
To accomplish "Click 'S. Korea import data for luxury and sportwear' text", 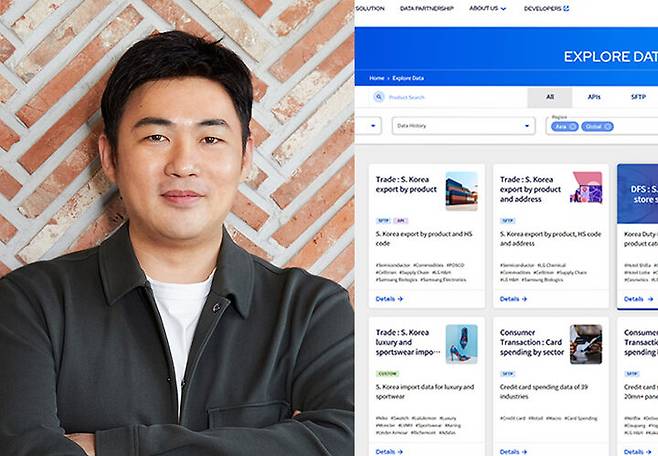I will (425, 391).
